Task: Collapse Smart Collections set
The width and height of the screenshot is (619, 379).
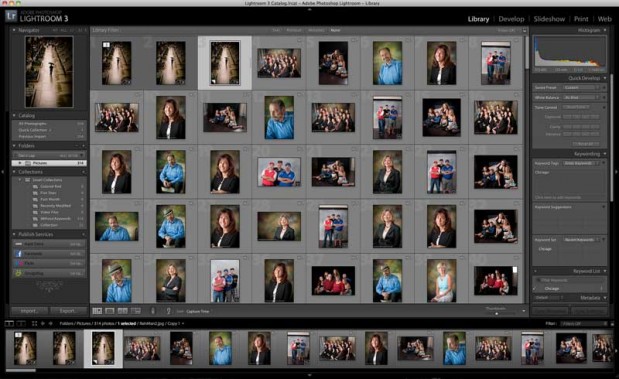Action: (x=20, y=180)
